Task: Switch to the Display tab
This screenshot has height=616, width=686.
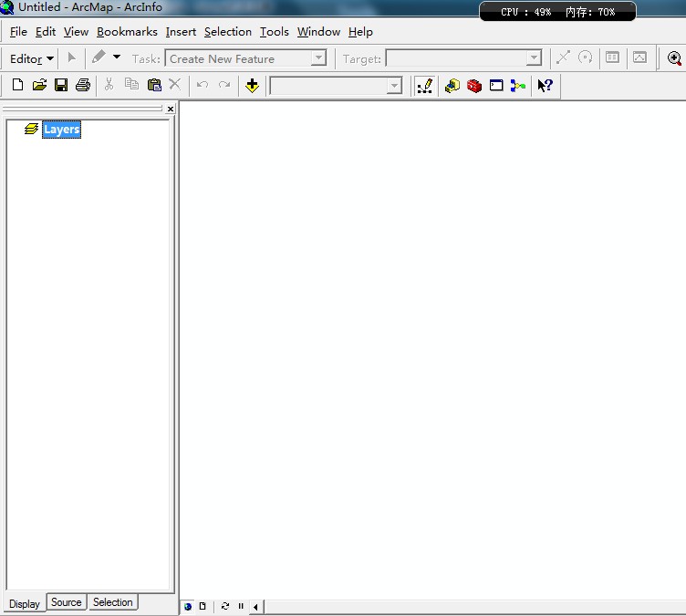Action: 25,604
